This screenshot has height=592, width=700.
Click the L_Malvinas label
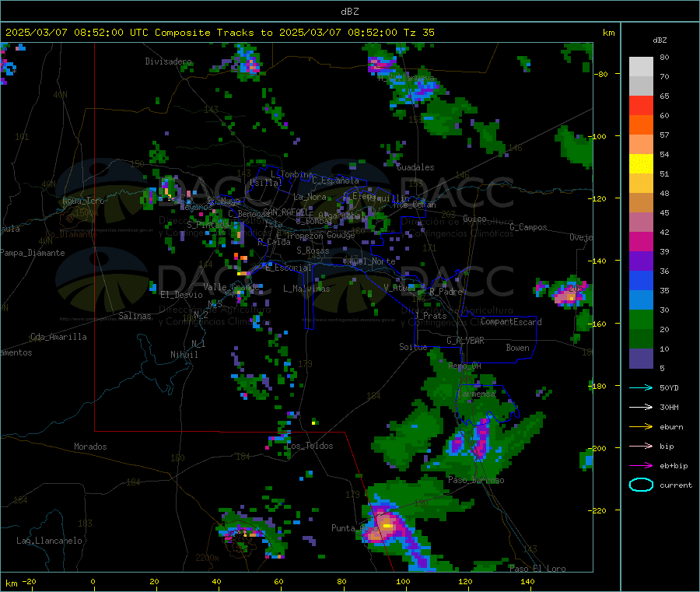(x=306, y=289)
